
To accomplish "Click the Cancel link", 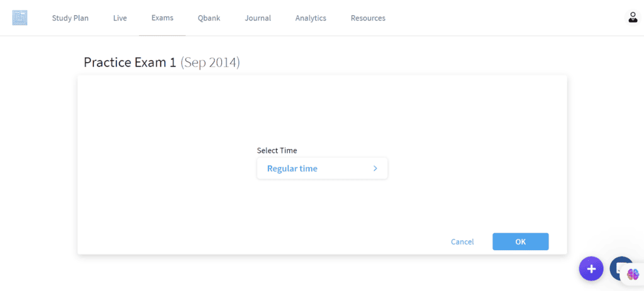I will click(462, 242).
